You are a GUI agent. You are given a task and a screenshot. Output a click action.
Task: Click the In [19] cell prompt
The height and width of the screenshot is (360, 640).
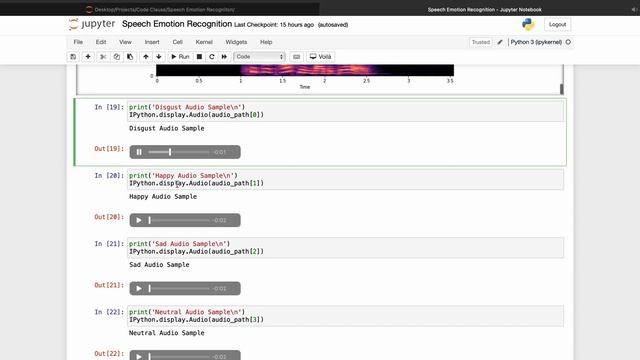[x=109, y=107]
